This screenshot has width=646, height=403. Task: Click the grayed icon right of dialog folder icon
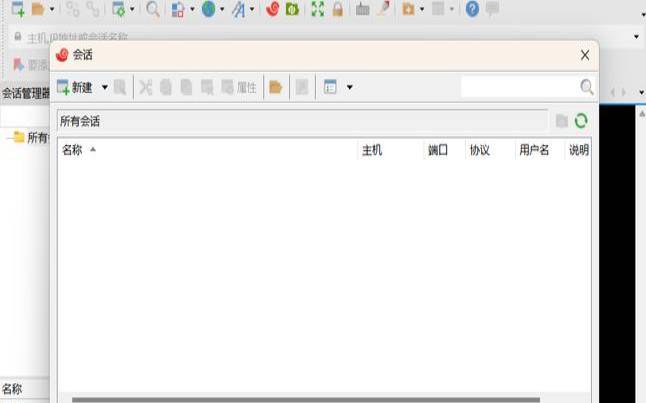[x=302, y=87]
